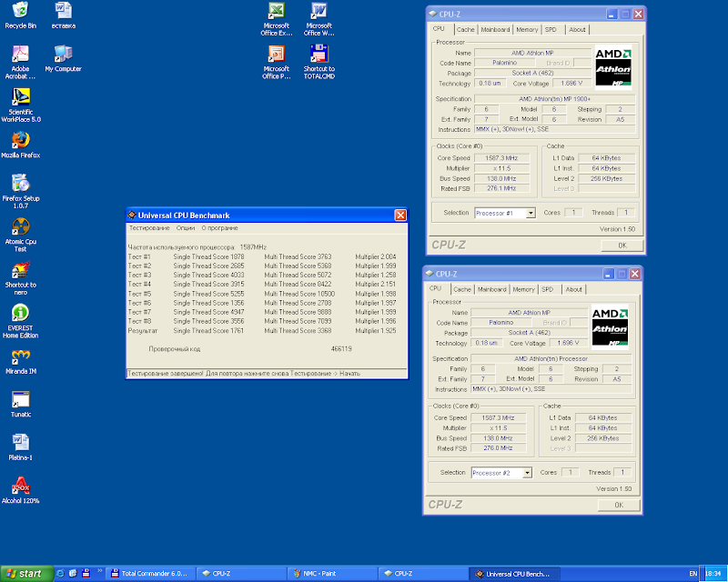Click OK in the Processor #2 CPU-Z window
Viewport: 728px width, 582px height.
point(619,505)
